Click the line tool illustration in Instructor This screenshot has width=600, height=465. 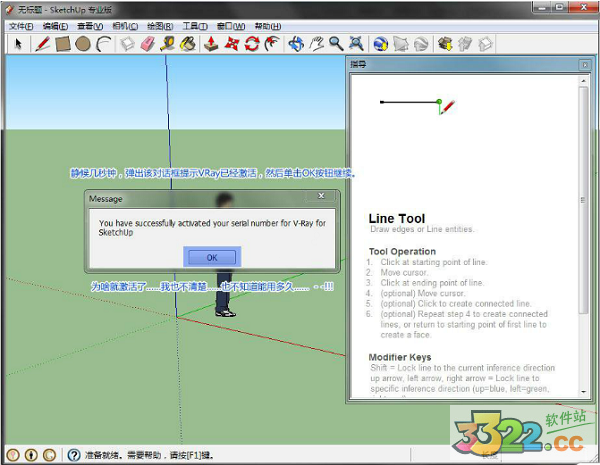click(417, 106)
